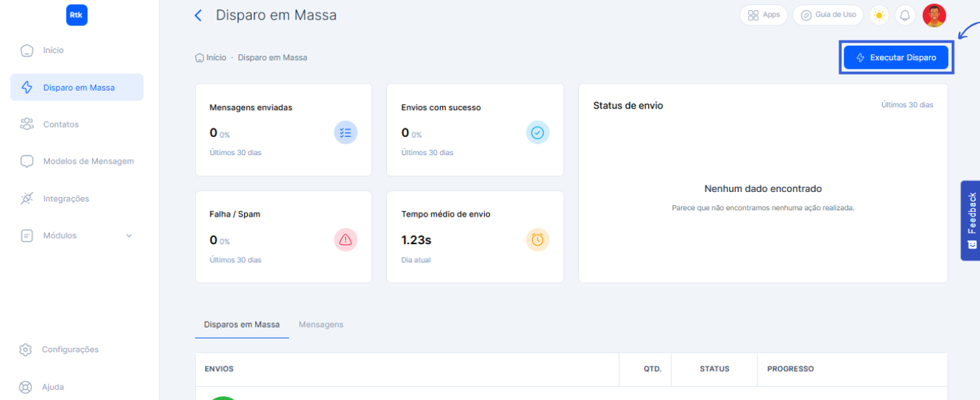Select the Disparos em Massa tab
980x400 pixels.
point(241,325)
